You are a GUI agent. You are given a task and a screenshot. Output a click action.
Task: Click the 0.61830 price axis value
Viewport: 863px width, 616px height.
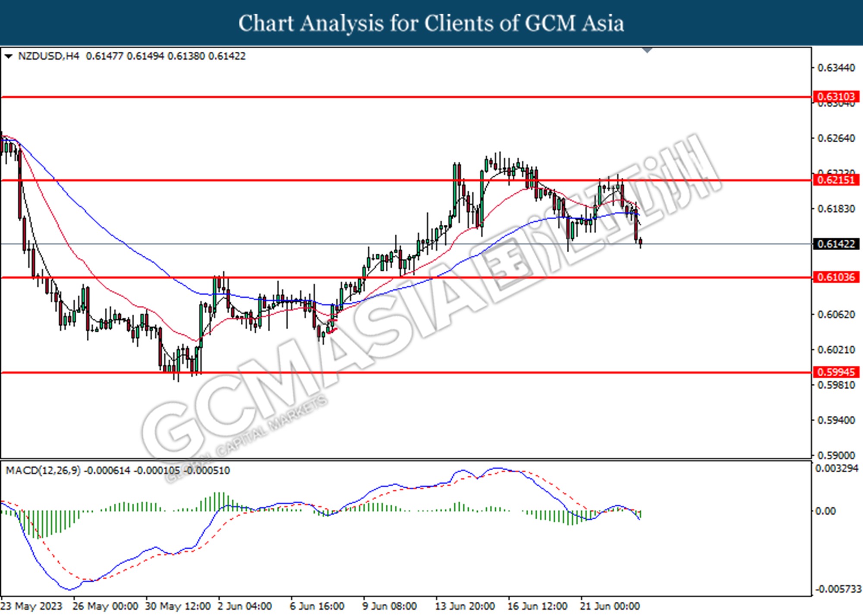click(836, 209)
